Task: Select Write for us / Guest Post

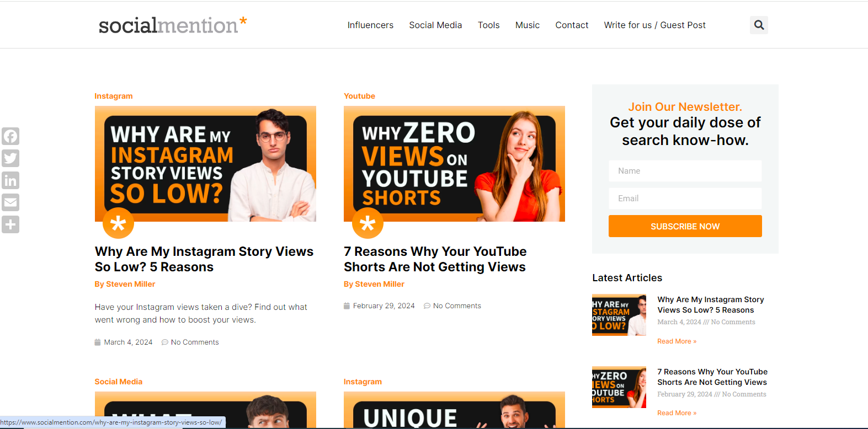Action: coord(654,25)
